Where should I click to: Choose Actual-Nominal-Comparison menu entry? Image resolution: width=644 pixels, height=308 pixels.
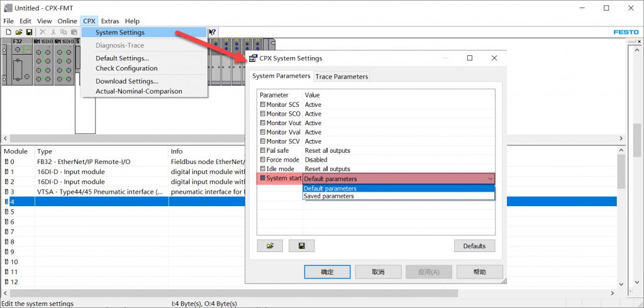click(x=144, y=91)
